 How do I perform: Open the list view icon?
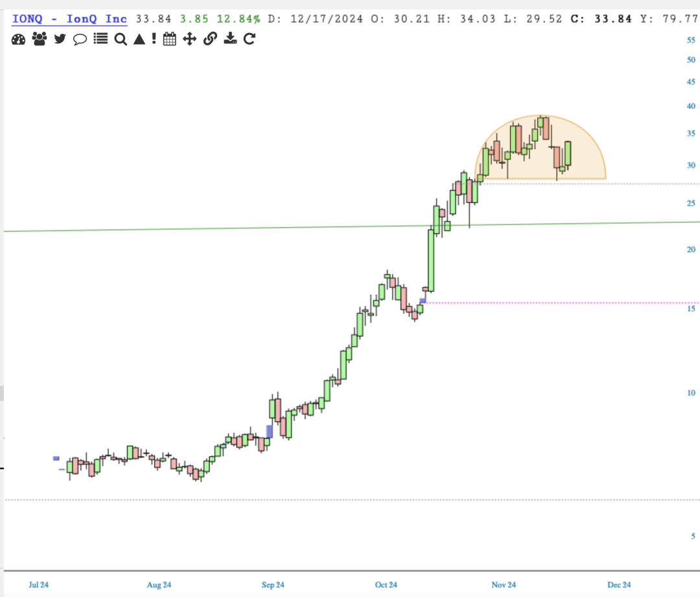(100, 39)
